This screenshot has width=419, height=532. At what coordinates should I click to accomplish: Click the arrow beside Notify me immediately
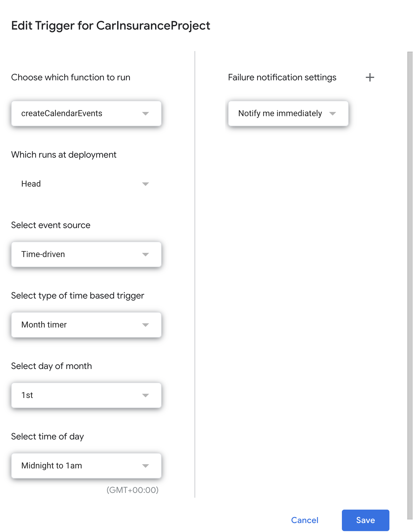pyautogui.click(x=334, y=113)
